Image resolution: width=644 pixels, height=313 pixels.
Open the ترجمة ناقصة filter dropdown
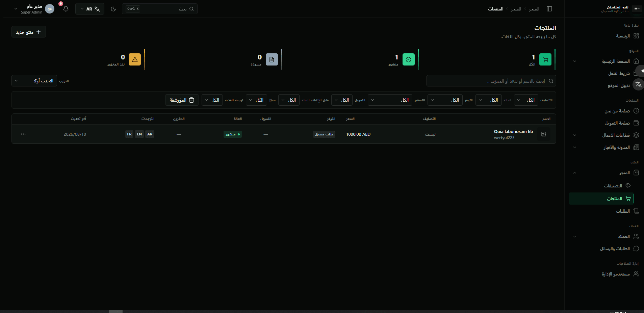pos(212,100)
